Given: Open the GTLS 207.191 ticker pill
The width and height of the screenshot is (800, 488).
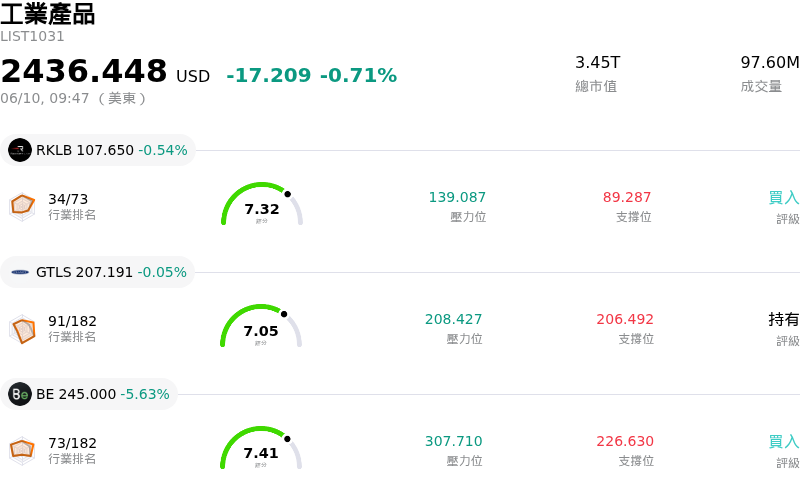Looking at the screenshot, I should pos(97,272).
